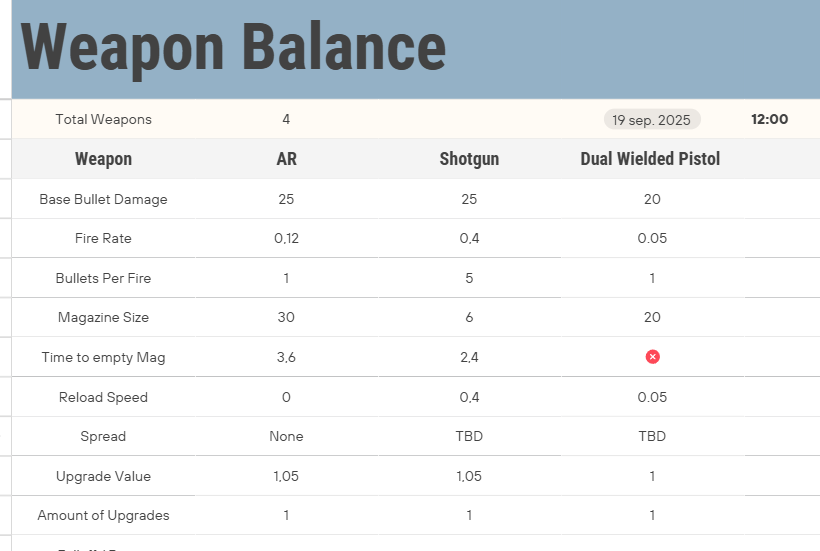Viewport: 820px width, 551px height.
Task: Click the Amount of Upgrades row label
Action: coord(103,516)
